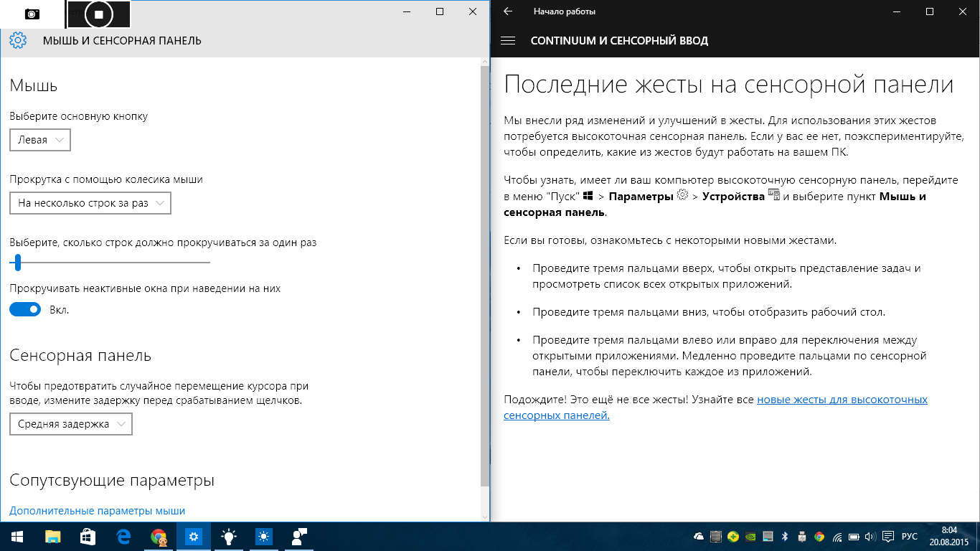This screenshot has width=980, height=551.
Task: Click the Мышь section heading
Action: click(x=34, y=86)
